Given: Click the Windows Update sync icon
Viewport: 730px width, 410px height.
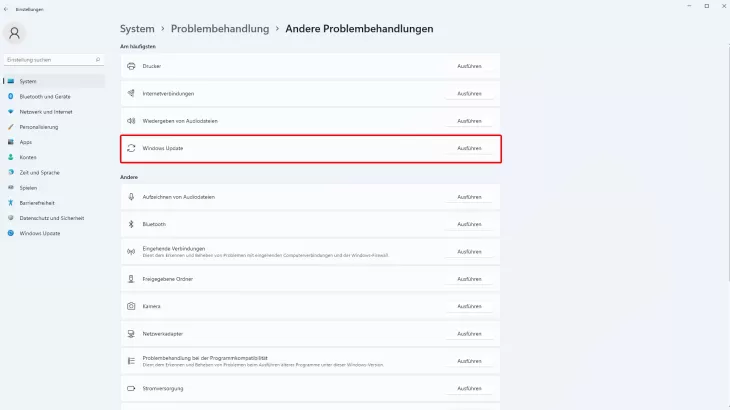Looking at the screenshot, I should (x=131, y=148).
